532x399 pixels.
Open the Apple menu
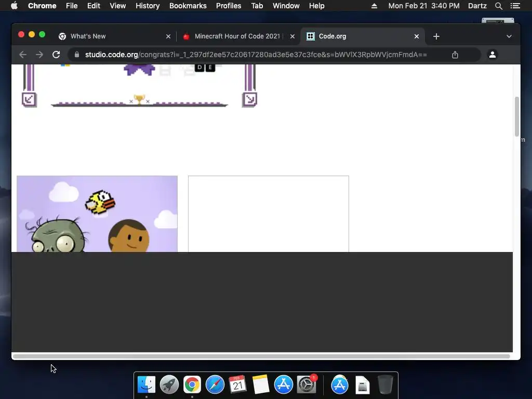(14, 6)
